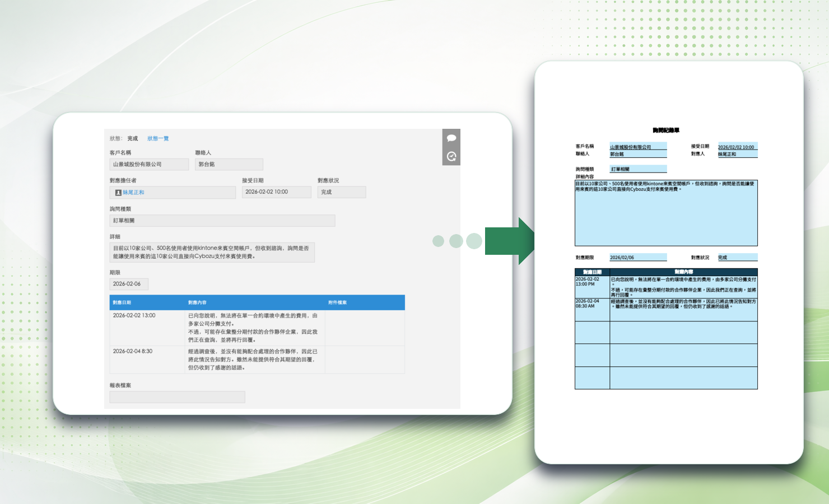Open the 狀態一覽 status list link

point(158,138)
